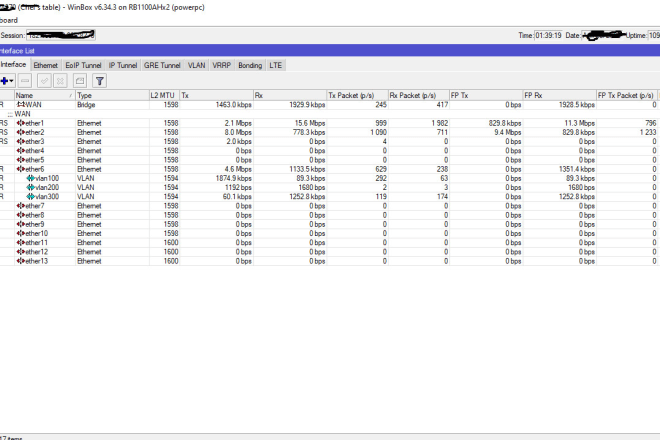The image size is (660, 440).
Task: Click the minus Remove toolbar button
Action: point(25,81)
